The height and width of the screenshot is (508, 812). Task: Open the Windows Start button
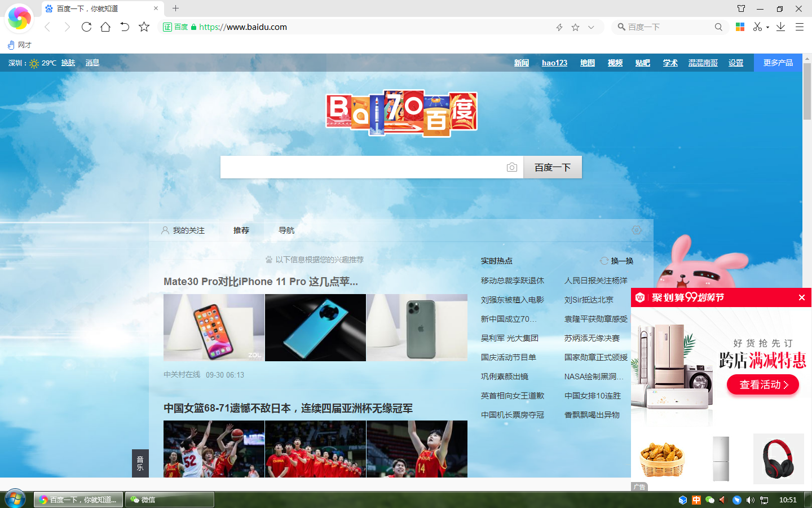15,500
